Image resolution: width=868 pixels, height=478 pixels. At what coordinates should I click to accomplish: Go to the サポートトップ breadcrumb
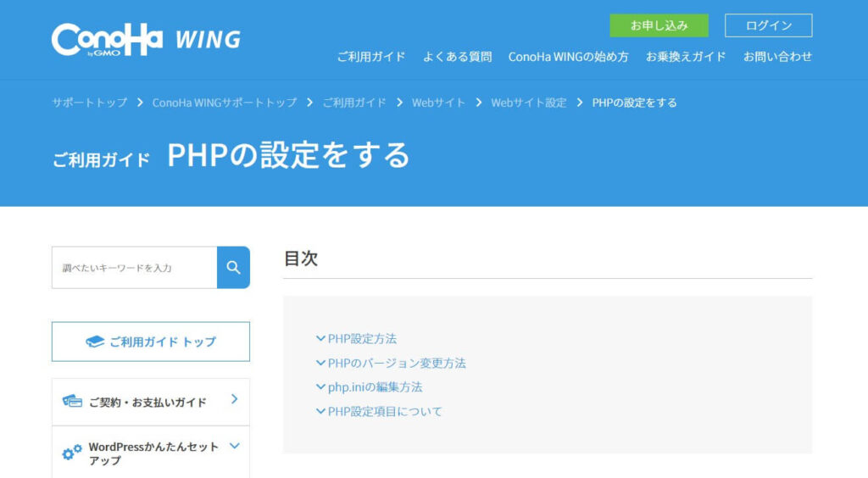[90, 103]
